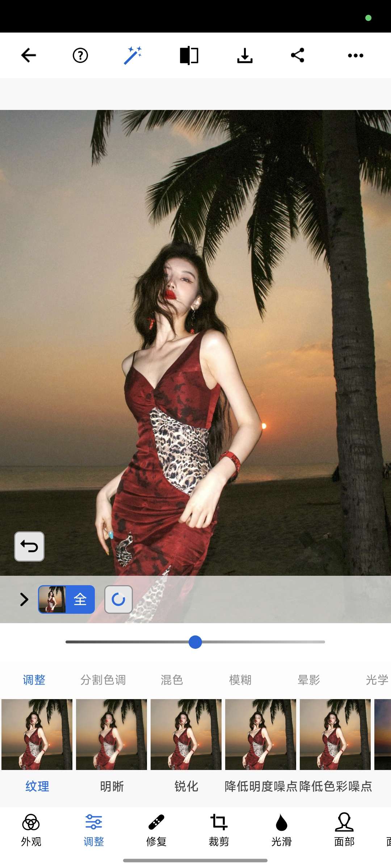Select the 全 full-image mask thumbnail
This screenshot has height=868, width=391.
pos(66,599)
